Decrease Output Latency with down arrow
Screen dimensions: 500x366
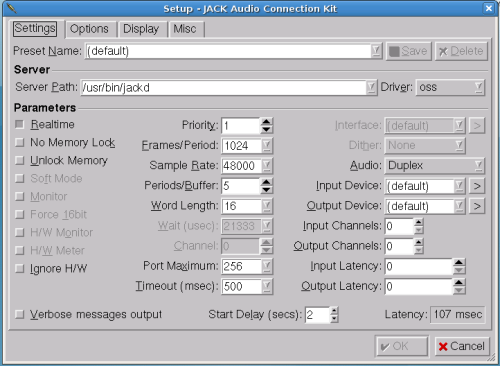[459, 290]
